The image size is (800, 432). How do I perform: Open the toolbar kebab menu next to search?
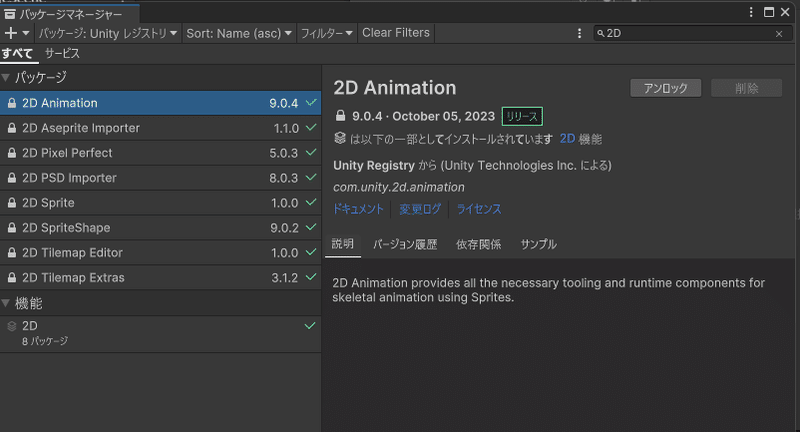(579, 33)
